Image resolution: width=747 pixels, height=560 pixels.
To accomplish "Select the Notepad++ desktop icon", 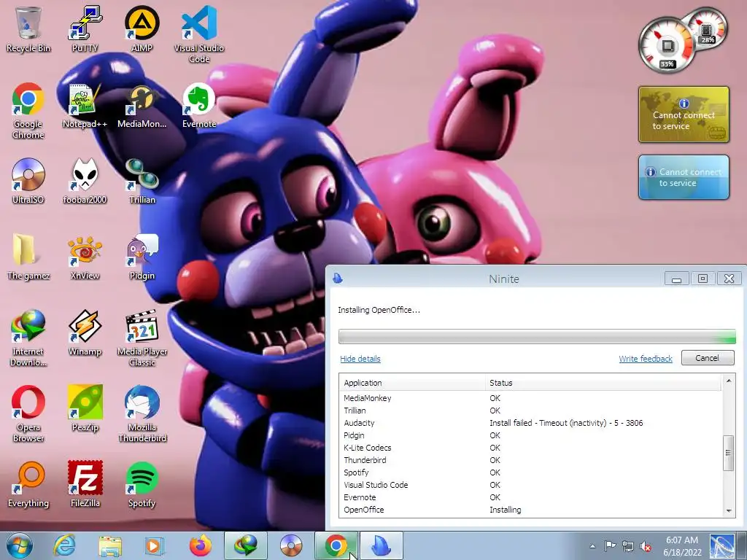I will tap(85, 106).
